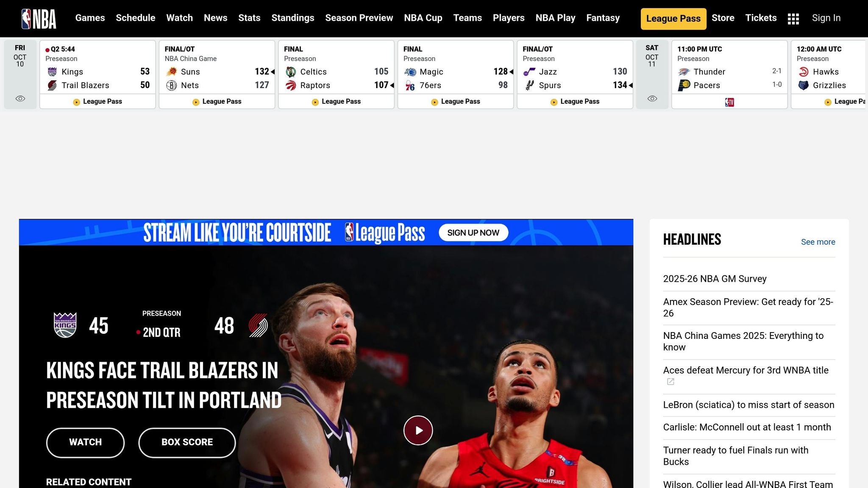Play the featured Kings-Blazers video
The height and width of the screenshot is (488, 868).
pyautogui.click(x=418, y=430)
